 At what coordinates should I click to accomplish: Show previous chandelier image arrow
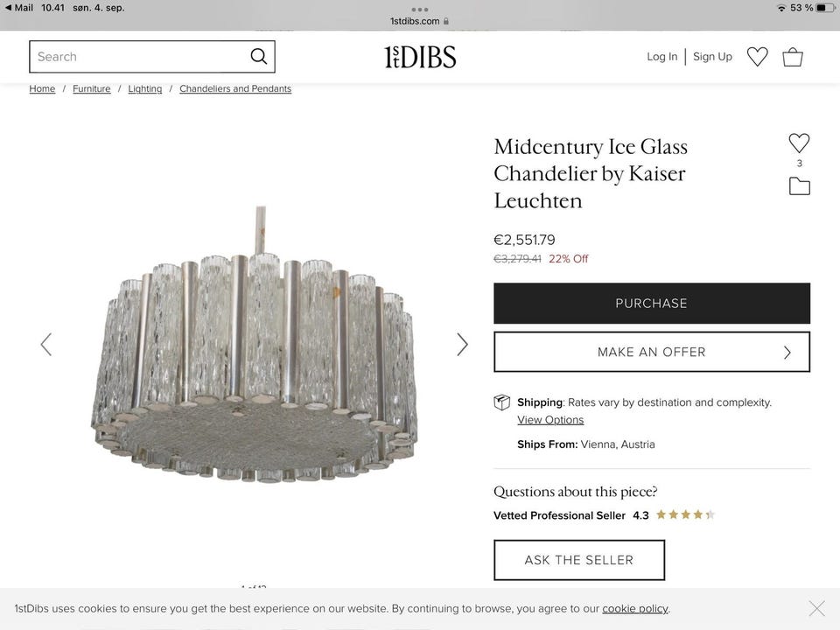[46, 345]
